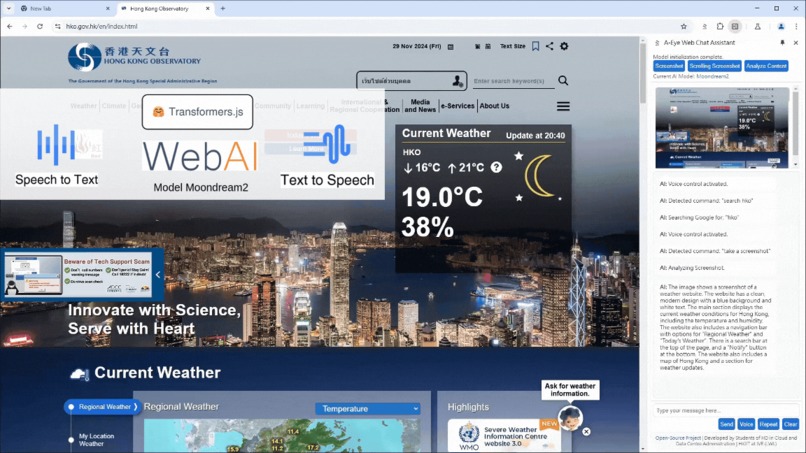This screenshot has height=453, width=806.
Task: Open the Media and News menu
Action: (420, 106)
